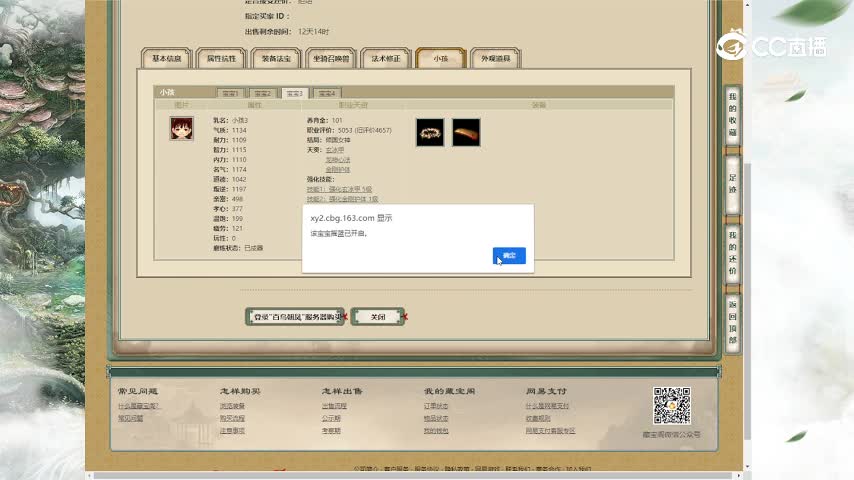Click the 出售剩余时间 12天14时 text
The height and width of the screenshot is (480, 854).
(287, 32)
